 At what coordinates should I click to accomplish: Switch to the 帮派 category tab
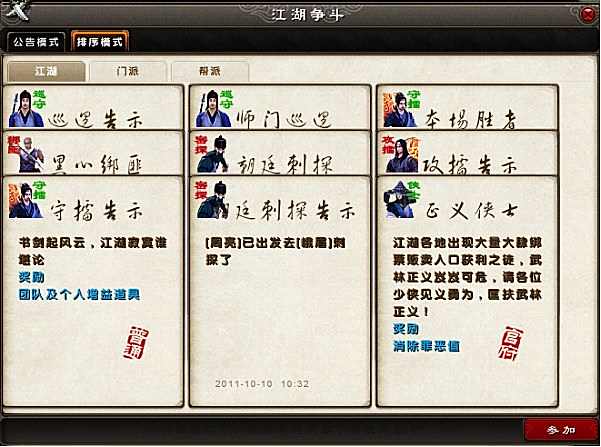210,71
